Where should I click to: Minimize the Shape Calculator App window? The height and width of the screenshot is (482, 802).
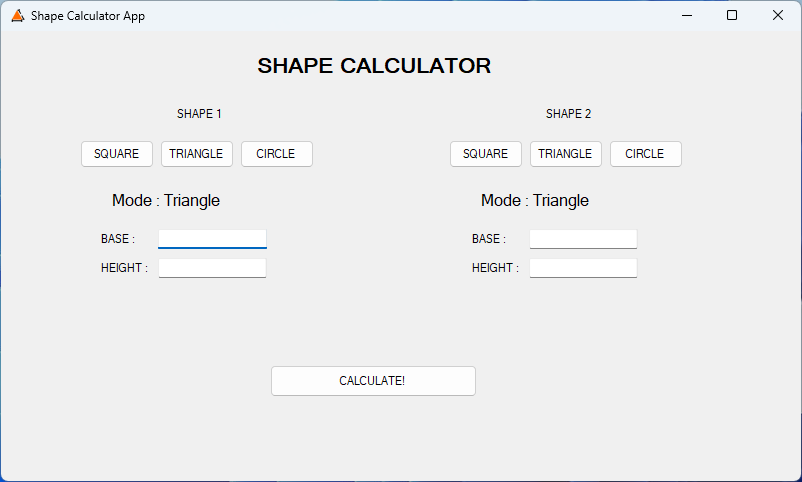pyautogui.click(x=687, y=15)
